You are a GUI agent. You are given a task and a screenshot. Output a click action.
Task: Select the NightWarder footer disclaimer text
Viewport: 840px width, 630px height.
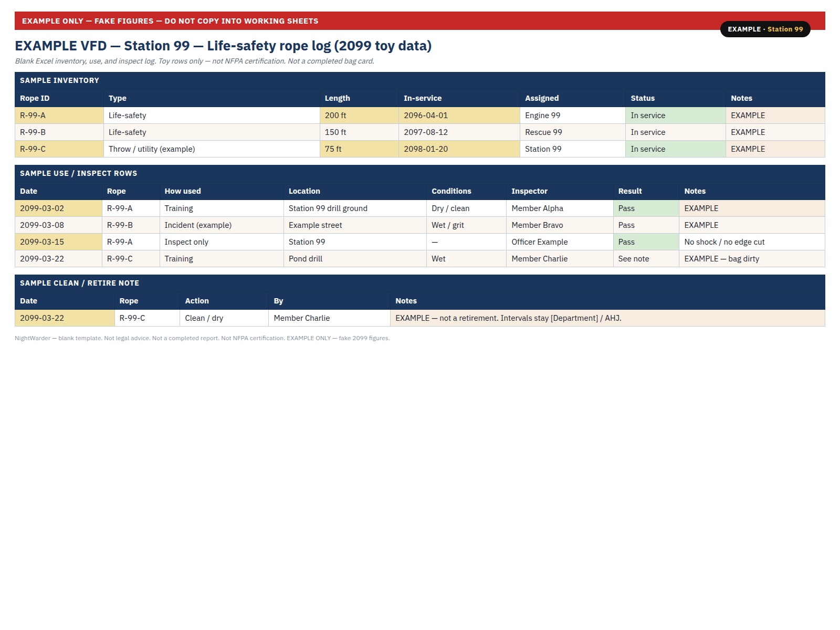[202, 338]
